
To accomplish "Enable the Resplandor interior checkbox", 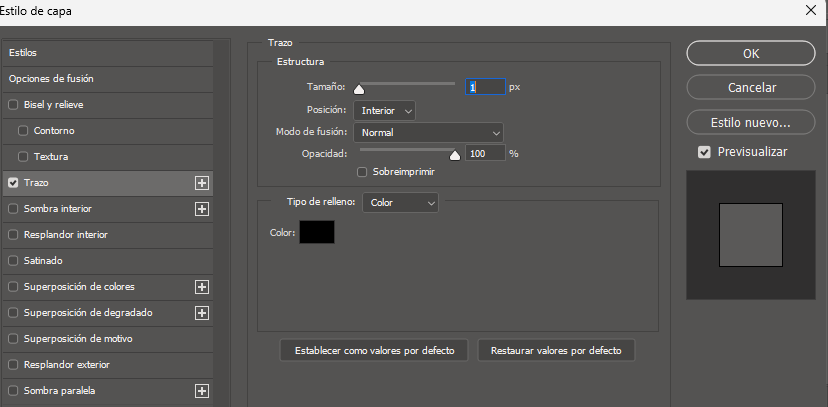I will [x=13, y=235].
